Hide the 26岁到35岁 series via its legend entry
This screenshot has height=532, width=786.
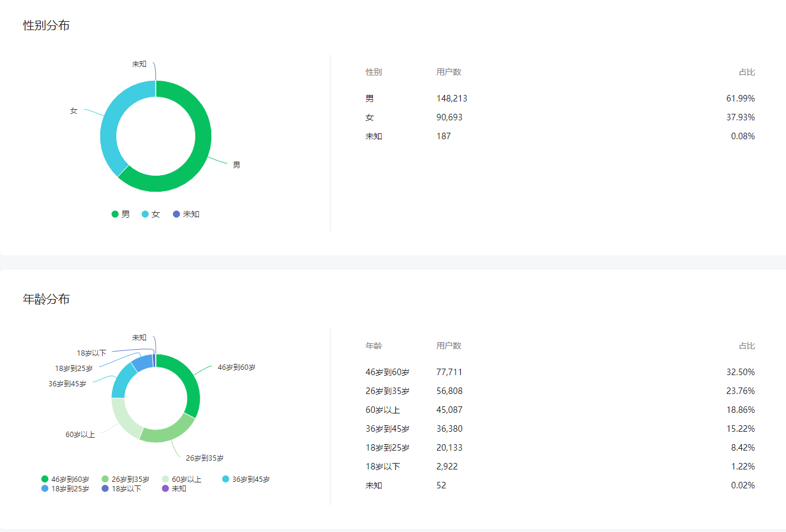pos(126,480)
